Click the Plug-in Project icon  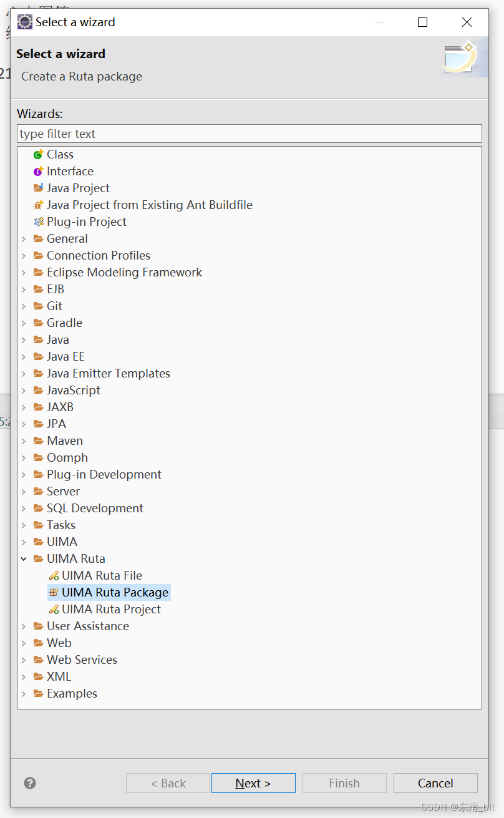point(38,222)
